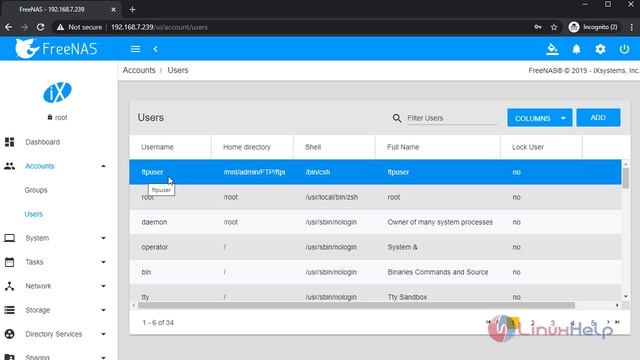Go to page 2 of users
This screenshot has height=360, width=640.
click(x=532, y=322)
